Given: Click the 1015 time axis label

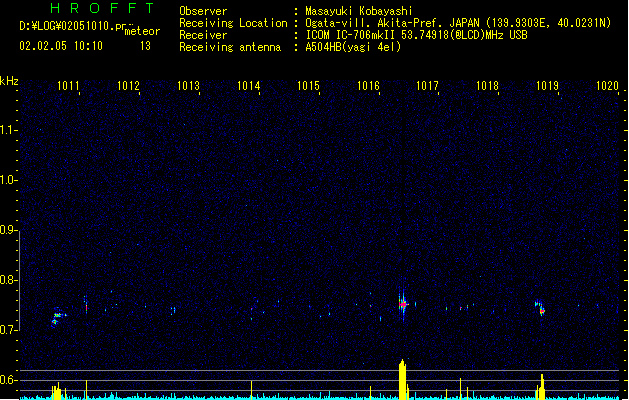Looking at the screenshot, I should [308, 85].
